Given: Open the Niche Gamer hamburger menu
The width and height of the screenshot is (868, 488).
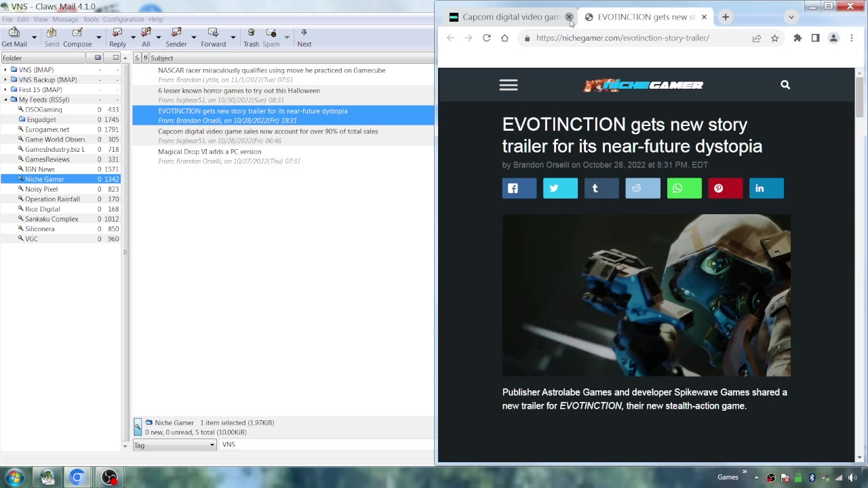Looking at the screenshot, I should pyautogui.click(x=509, y=85).
